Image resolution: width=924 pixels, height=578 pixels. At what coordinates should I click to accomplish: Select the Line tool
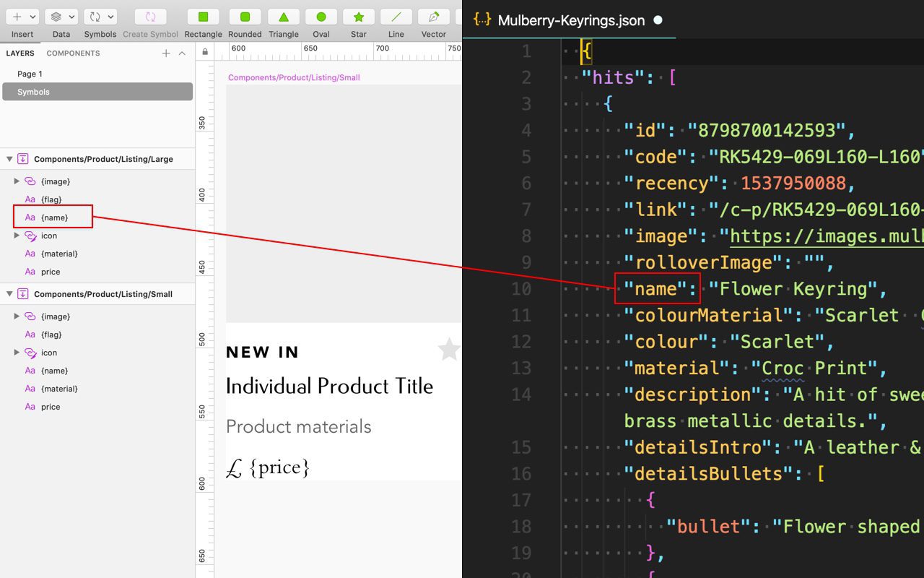click(396, 16)
